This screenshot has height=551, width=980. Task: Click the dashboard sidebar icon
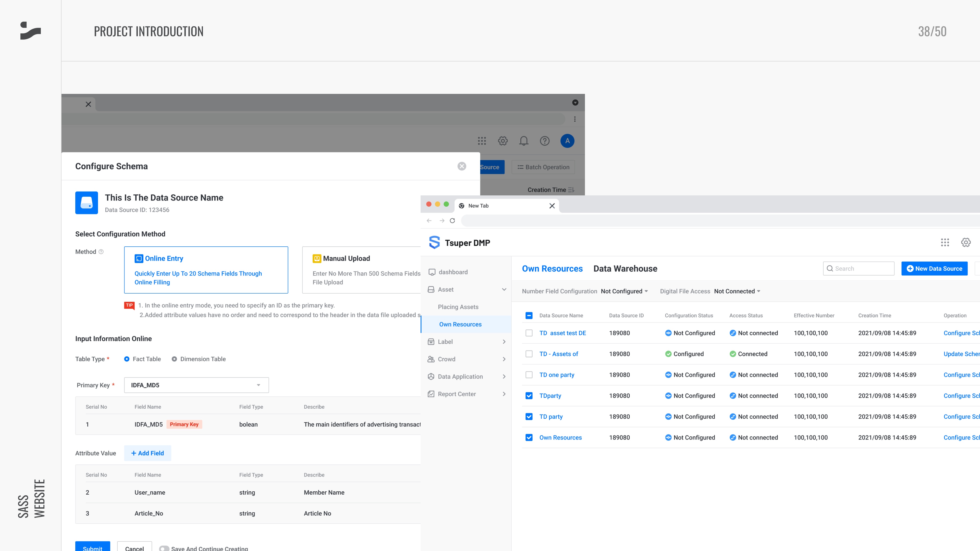432,272
